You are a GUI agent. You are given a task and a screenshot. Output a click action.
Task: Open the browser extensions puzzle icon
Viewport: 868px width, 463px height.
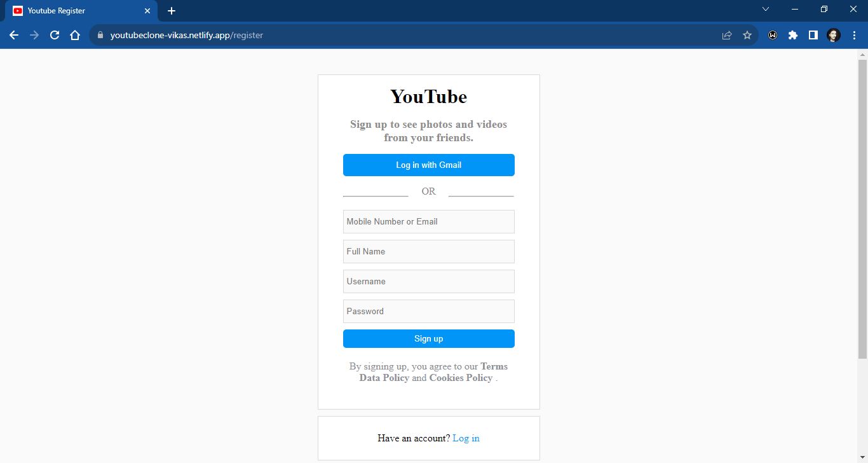point(792,35)
